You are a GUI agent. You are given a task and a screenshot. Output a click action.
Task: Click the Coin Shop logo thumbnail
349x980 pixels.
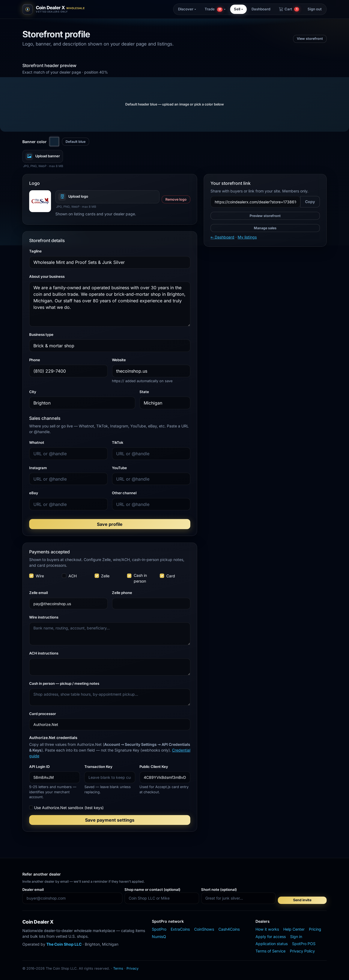pos(40,201)
